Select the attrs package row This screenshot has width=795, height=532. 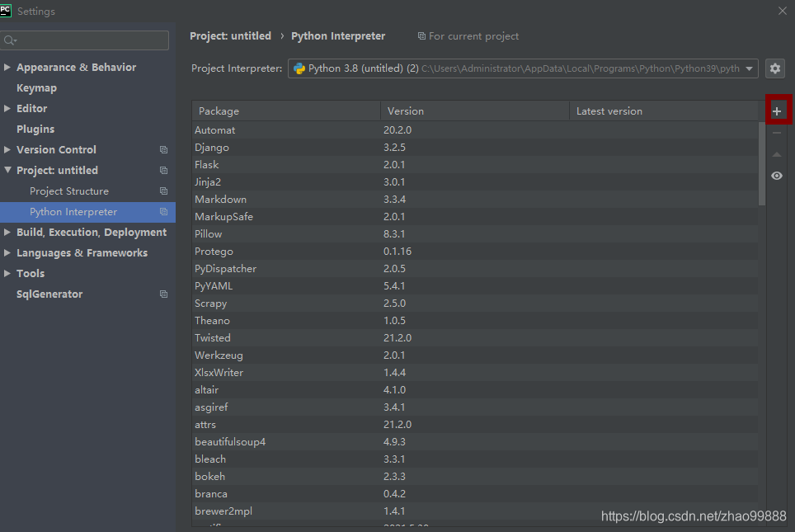(475, 424)
